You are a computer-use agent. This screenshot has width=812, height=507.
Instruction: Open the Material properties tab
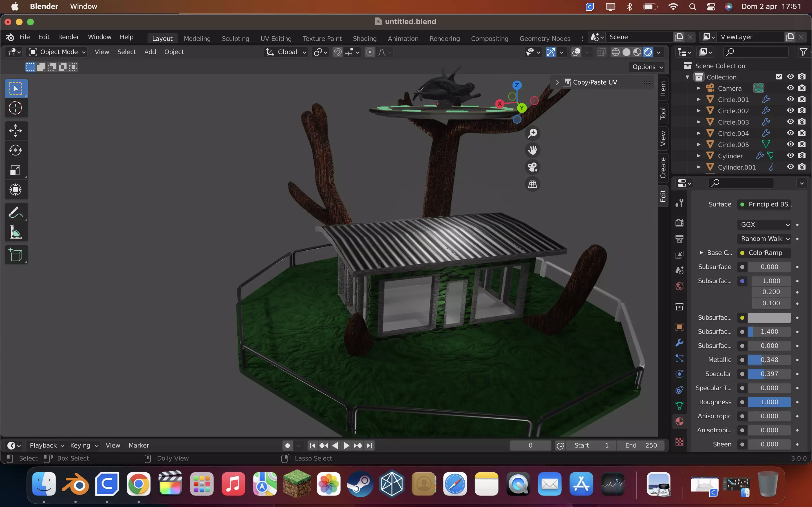(679, 421)
